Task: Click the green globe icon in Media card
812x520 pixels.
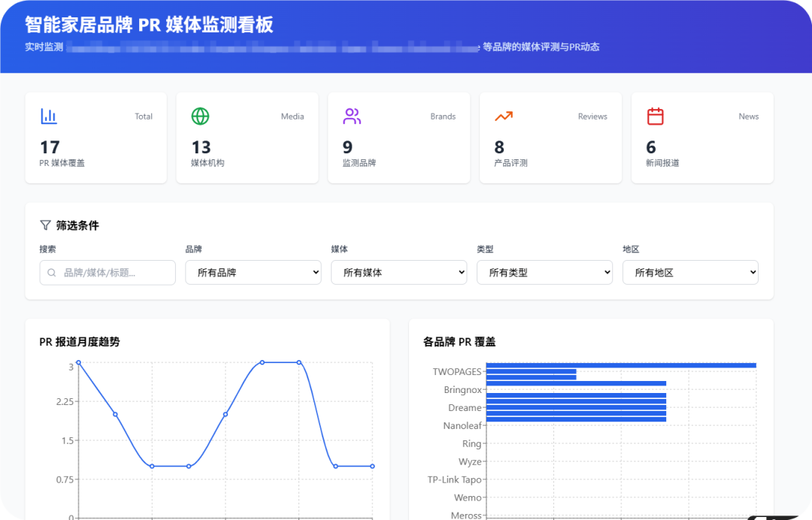Action: (201, 116)
